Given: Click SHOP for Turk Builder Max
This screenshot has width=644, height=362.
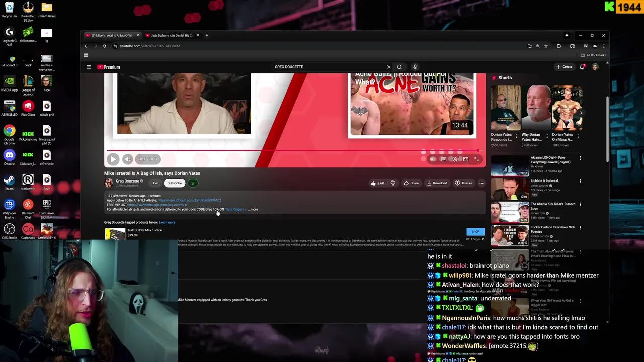Looking at the screenshot, I should click(x=475, y=232).
